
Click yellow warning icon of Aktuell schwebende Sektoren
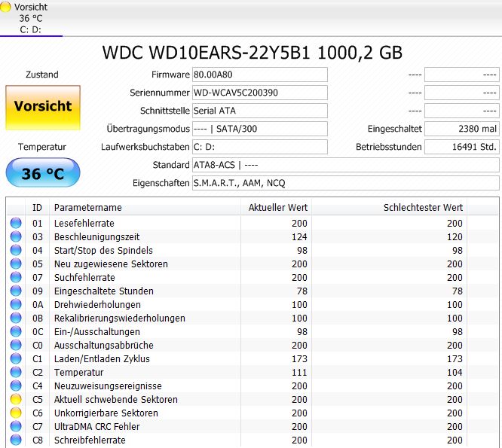16,399
